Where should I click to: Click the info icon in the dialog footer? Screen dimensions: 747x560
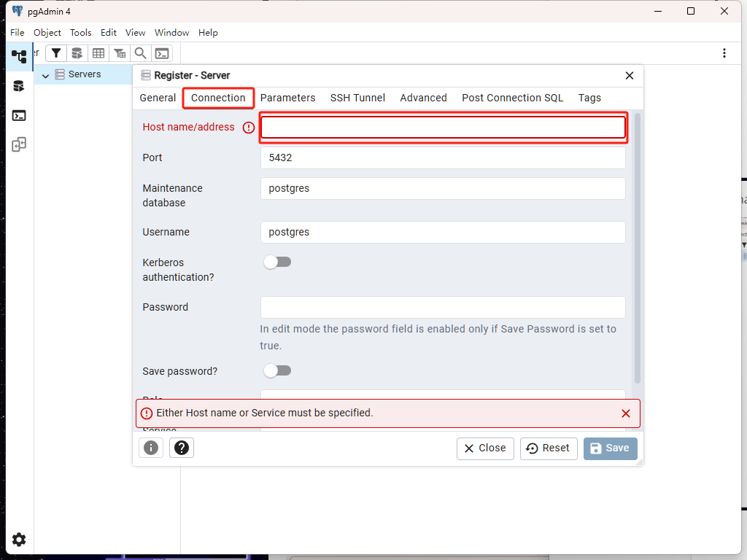point(151,448)
